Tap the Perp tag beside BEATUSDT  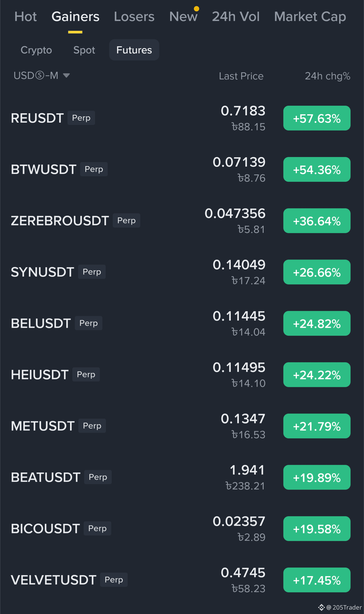98,477
